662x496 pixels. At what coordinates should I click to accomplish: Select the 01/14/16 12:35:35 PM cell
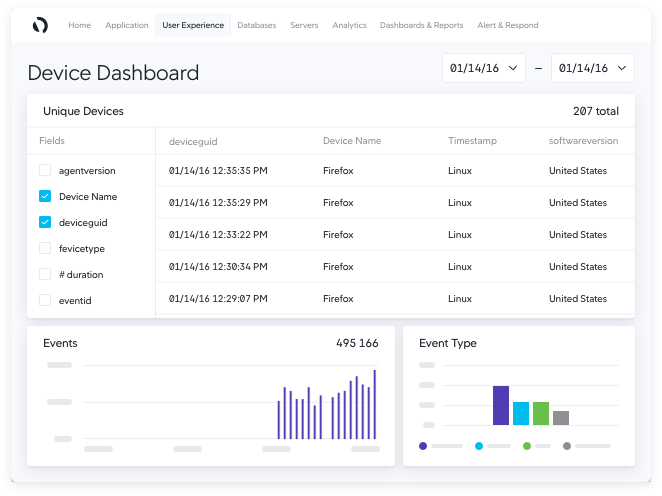[x=218, y=171]
